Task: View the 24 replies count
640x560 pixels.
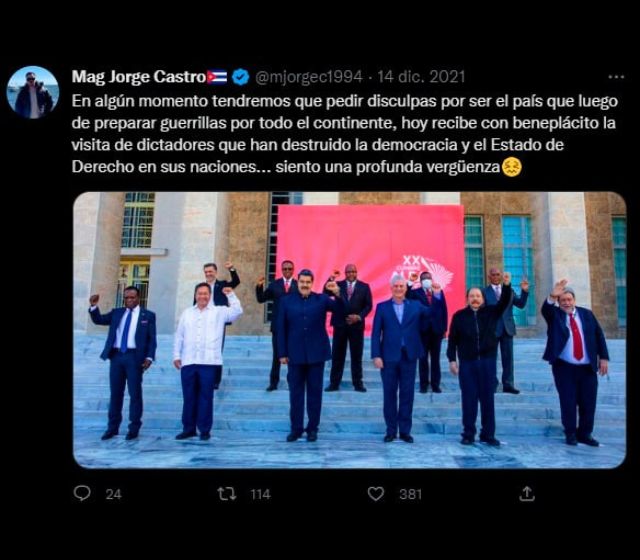Action: coord(113,494)
